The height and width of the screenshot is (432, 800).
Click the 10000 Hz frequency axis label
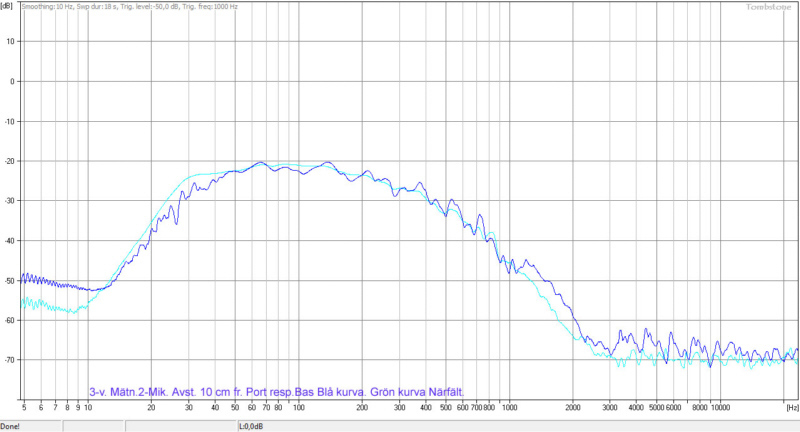(x=721, y=408)
